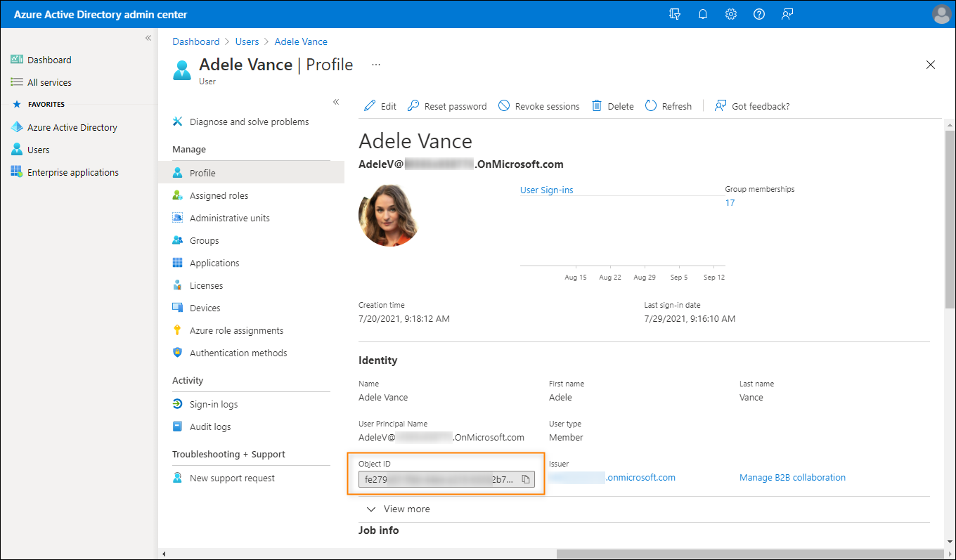Click Got feedback?
This screenshot has height=560, width=956.
coord(752,106)
